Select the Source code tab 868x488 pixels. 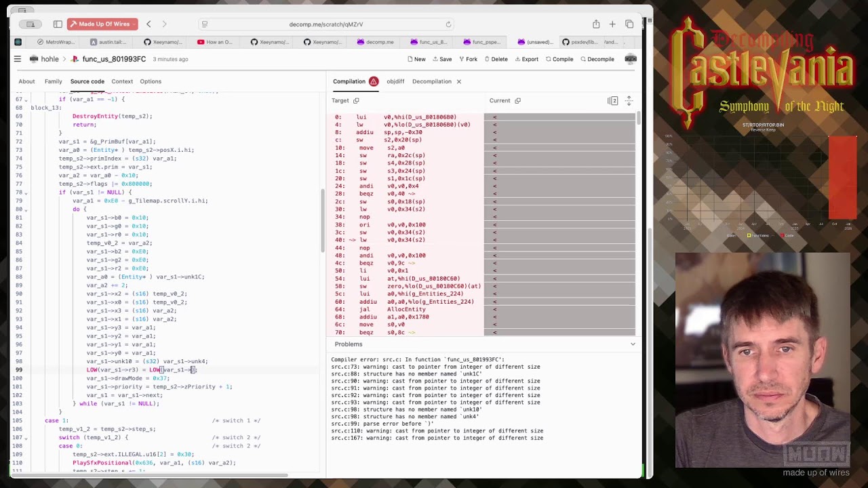[x=87, y=81]
